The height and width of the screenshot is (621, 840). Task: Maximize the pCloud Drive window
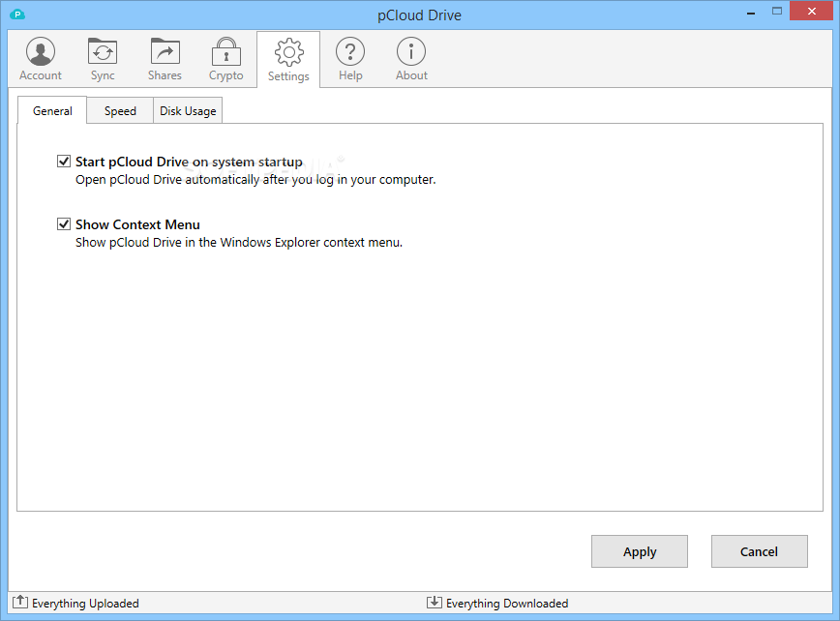(x=777, y=11)
